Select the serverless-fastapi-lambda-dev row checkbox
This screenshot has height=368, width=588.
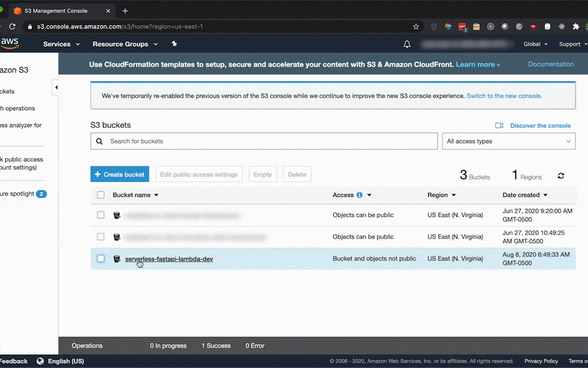pyautogui.click(x=100, y=259)
